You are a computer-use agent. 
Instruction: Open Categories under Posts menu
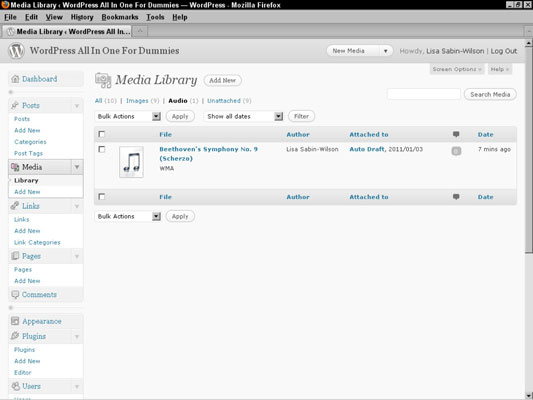coord(30,142)
